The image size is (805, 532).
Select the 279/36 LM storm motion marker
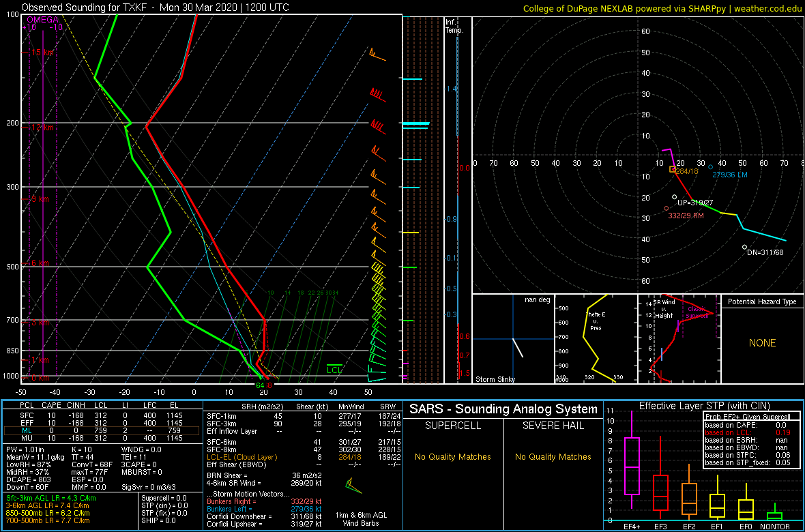click(711, 167)
